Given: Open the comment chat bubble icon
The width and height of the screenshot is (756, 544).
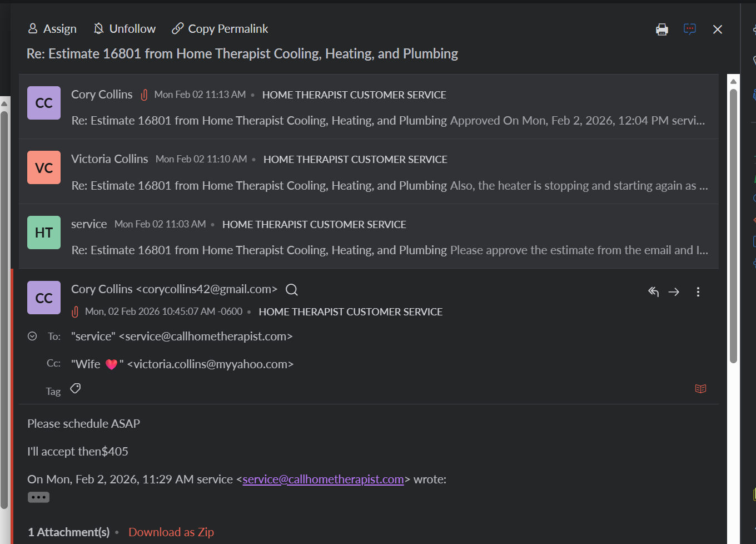Looking at the screenshot, I should coord(689,29).
